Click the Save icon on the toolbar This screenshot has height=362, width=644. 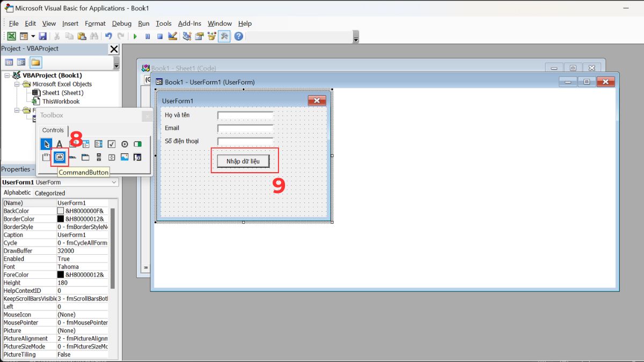coord(42,36)
